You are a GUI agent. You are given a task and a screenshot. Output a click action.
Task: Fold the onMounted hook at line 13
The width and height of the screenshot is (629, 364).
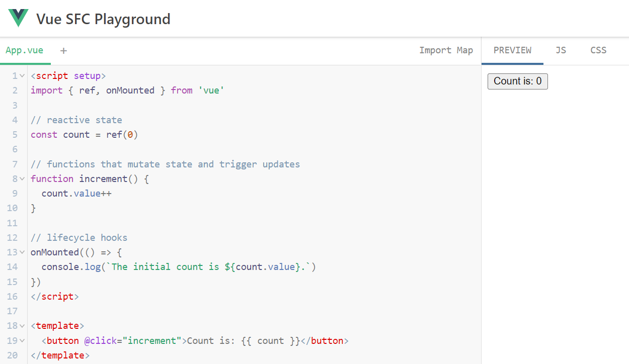(22, 252)
